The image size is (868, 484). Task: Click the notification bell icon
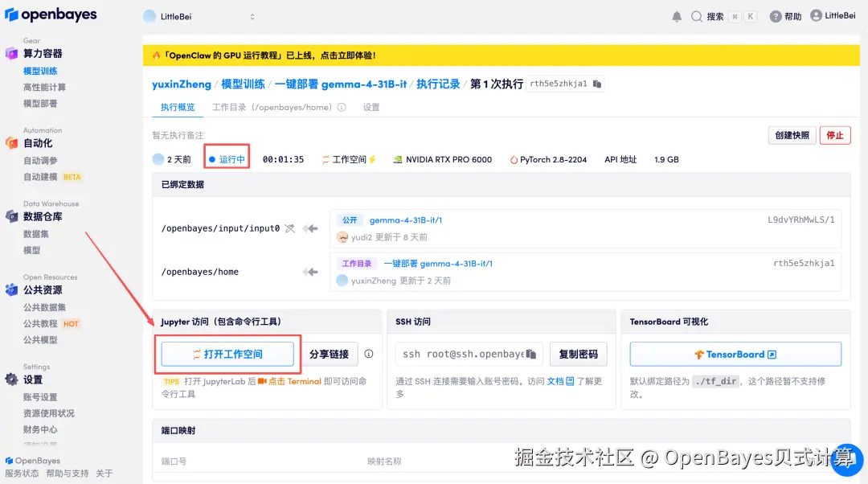point(677,16)
